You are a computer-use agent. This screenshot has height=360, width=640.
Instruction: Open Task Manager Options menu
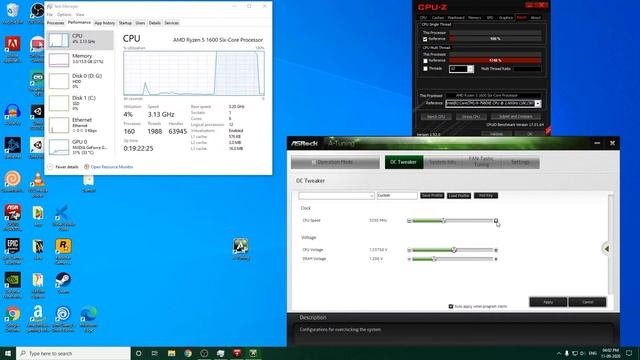(64, 15)
